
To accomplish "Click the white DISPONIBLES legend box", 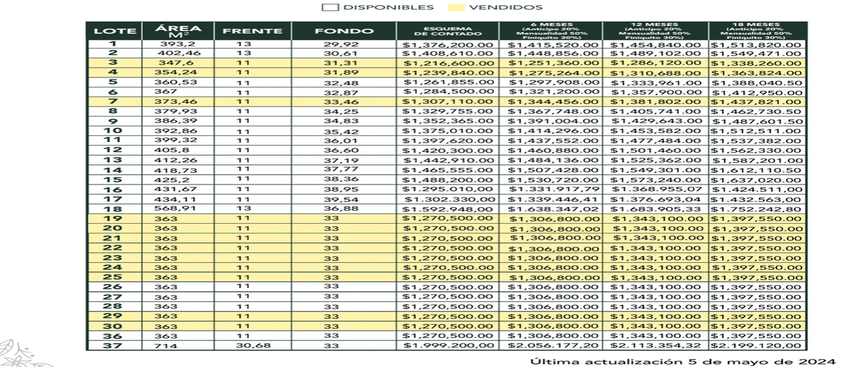I will [x=331, y=7].
